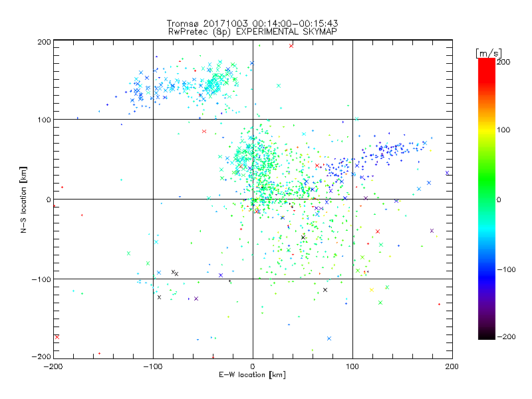Click the subtitle 'RwPretec (8p) EXPERIMENTAL SKYMAP'
This screenshot has width=532, height=399.
[253, 31]
